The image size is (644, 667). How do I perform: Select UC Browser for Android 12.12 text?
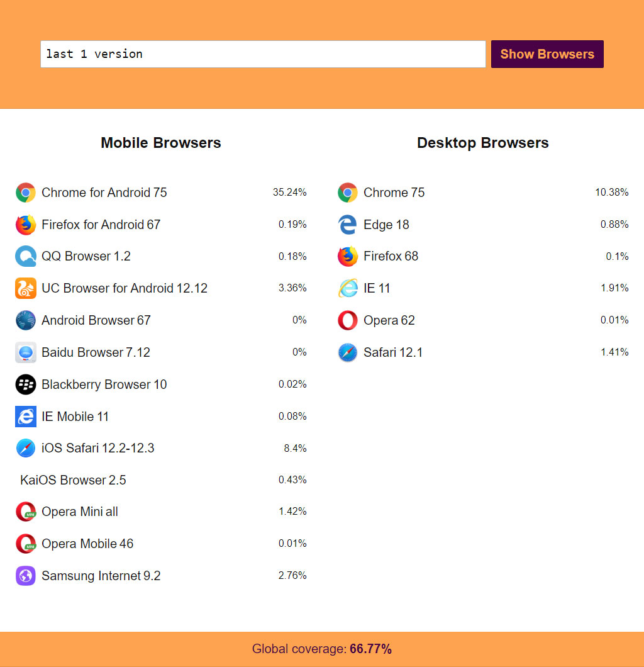pos(125,288)
